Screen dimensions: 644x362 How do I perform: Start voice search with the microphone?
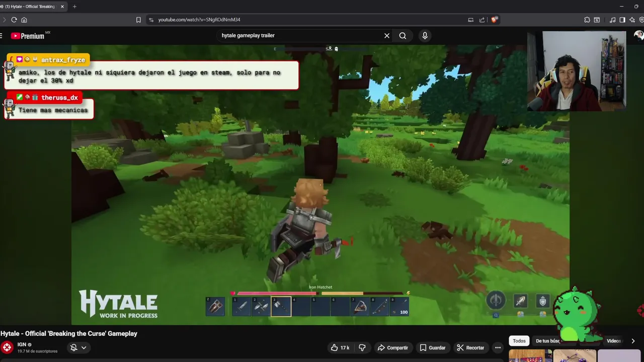(x=425, y=36)
